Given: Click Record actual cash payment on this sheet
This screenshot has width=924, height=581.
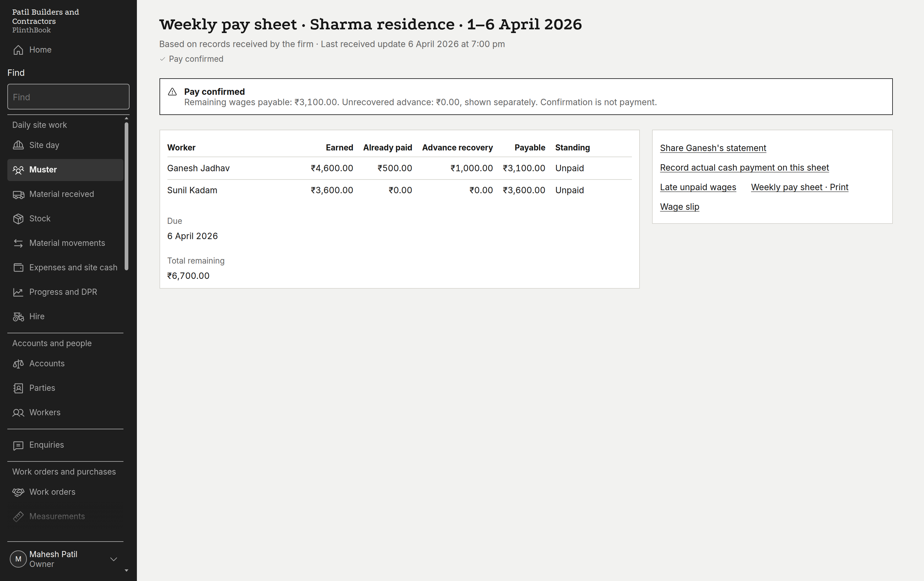Looking at the screenshot, I should (x=744, y=168).
